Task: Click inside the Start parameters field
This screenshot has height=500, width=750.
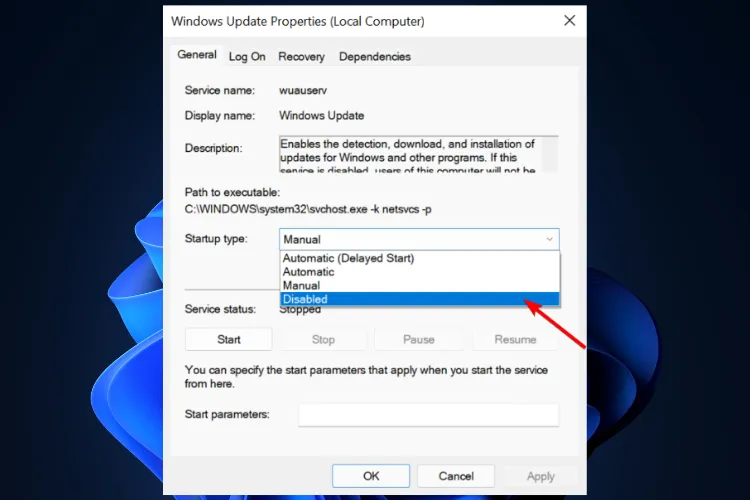Action: click(428, 415)
